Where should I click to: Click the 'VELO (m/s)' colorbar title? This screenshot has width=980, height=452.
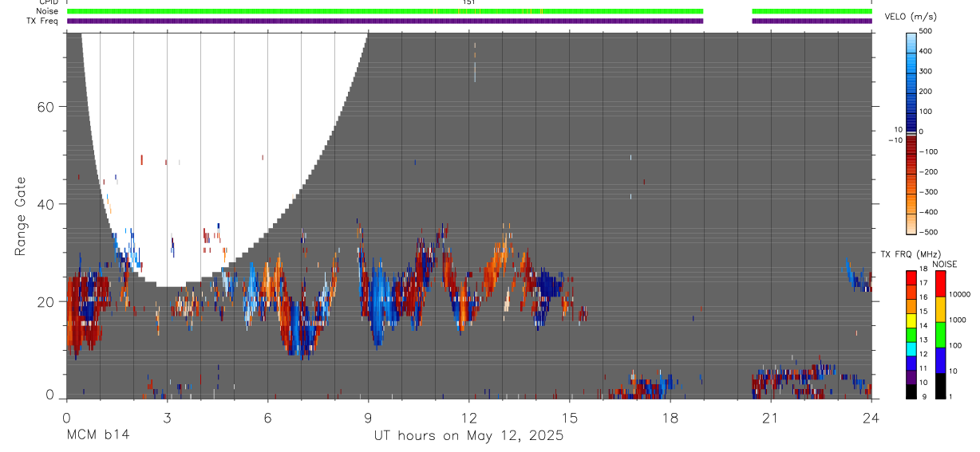(x=911, y=17)
